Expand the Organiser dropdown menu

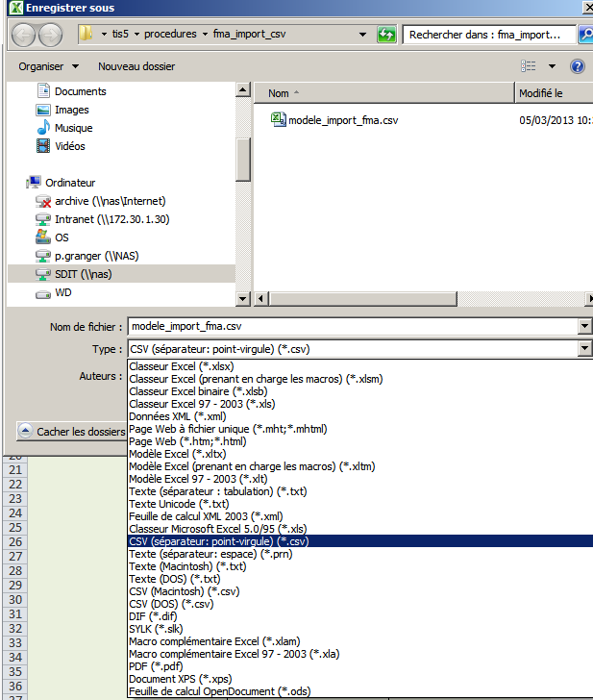pyautogui.click(x=47, y=66)
